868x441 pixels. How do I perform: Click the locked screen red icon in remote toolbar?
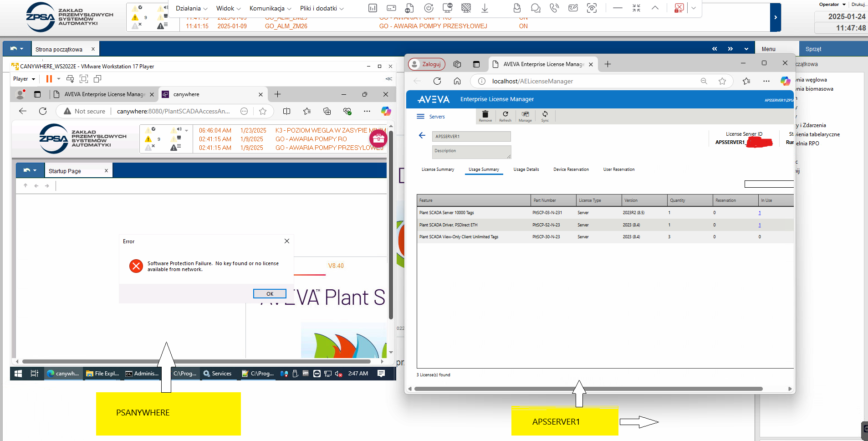coord(679,8)
